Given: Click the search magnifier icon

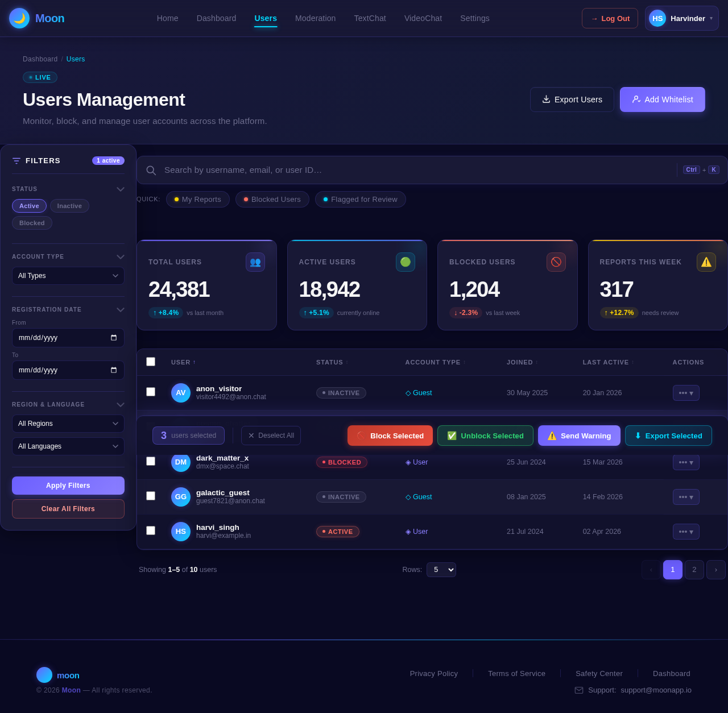Looking at the screenshot, I should [151, 170].
